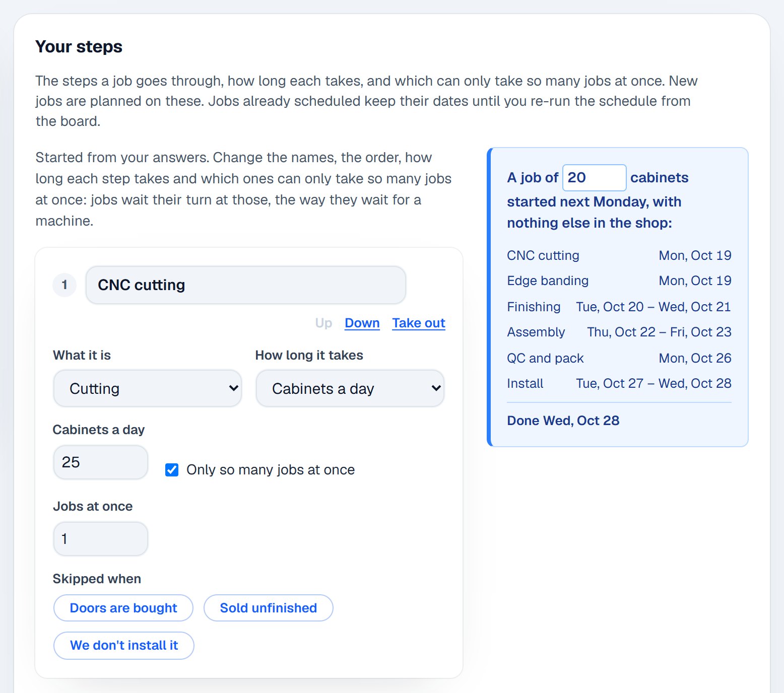Select 'Install' row in preview

pos(619,383)
